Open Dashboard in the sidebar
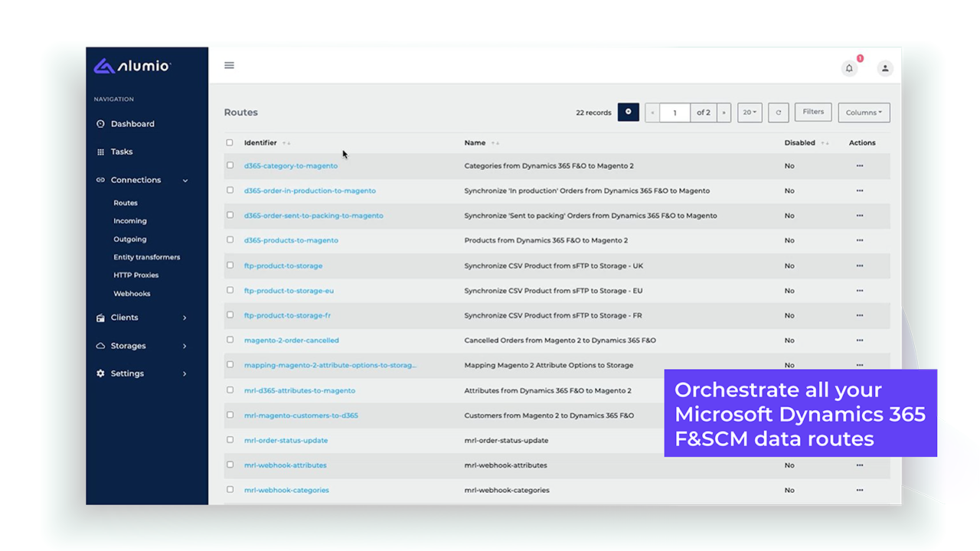980x551 pixels. [x=132, y=124]
